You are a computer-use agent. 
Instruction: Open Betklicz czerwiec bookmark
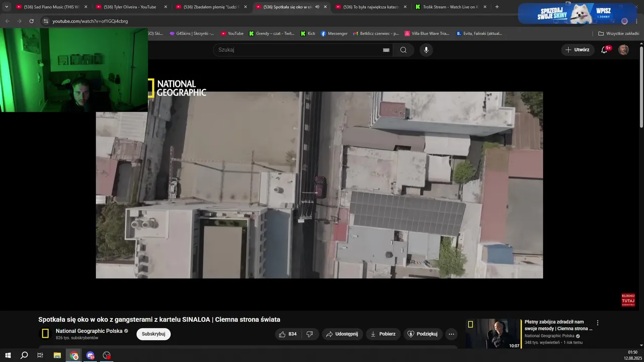tap(376, 34)
